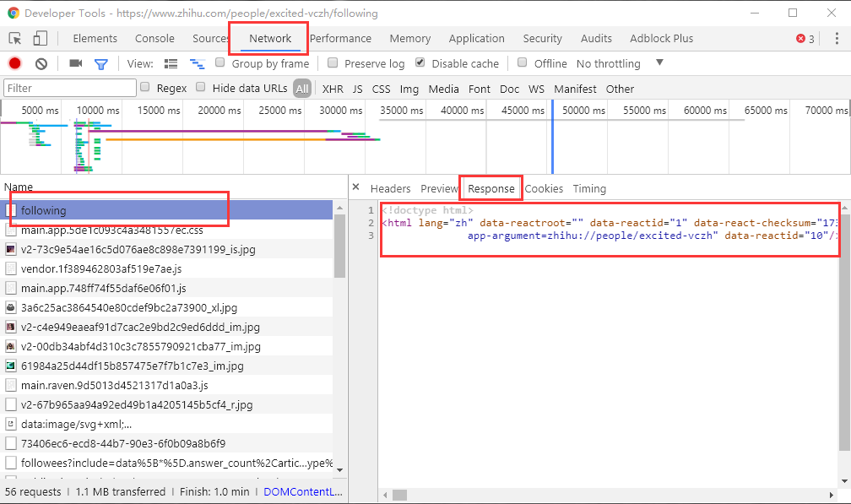Image resolution: width=851 pixels, height=504 pixels.
Task: Click the blue load marker in timeline
Action: [552, 137]
